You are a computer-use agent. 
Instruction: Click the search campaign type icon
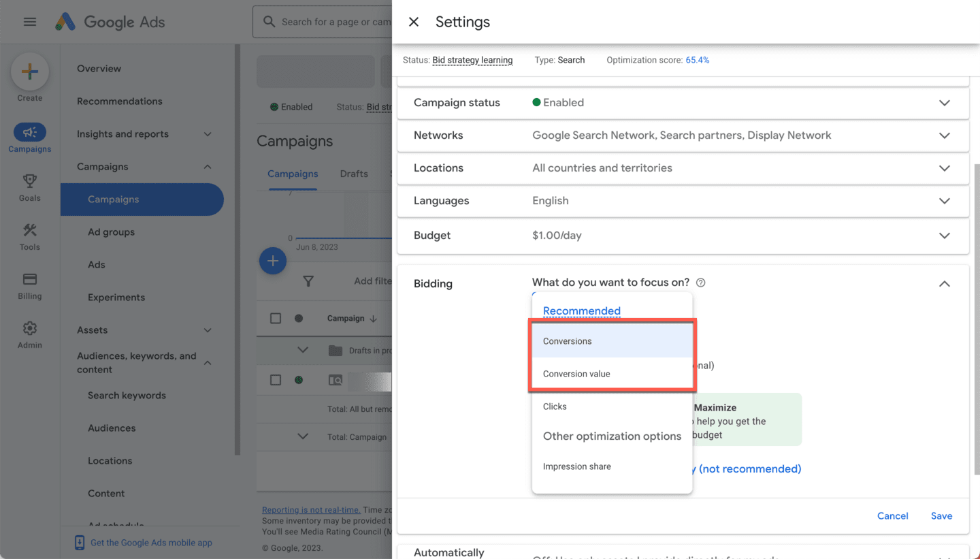336,381
